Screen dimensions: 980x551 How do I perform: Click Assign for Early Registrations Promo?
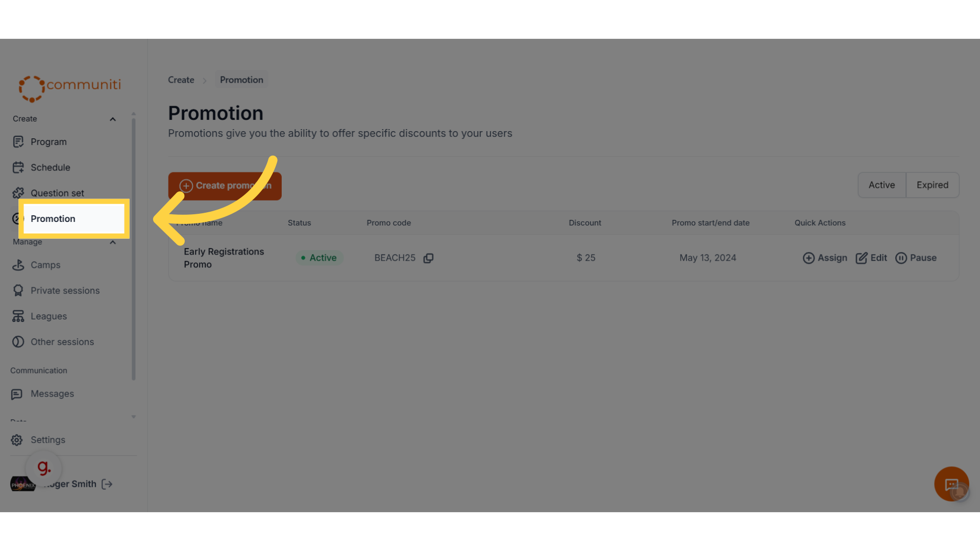pyautogui.click(x=825, y=258)
